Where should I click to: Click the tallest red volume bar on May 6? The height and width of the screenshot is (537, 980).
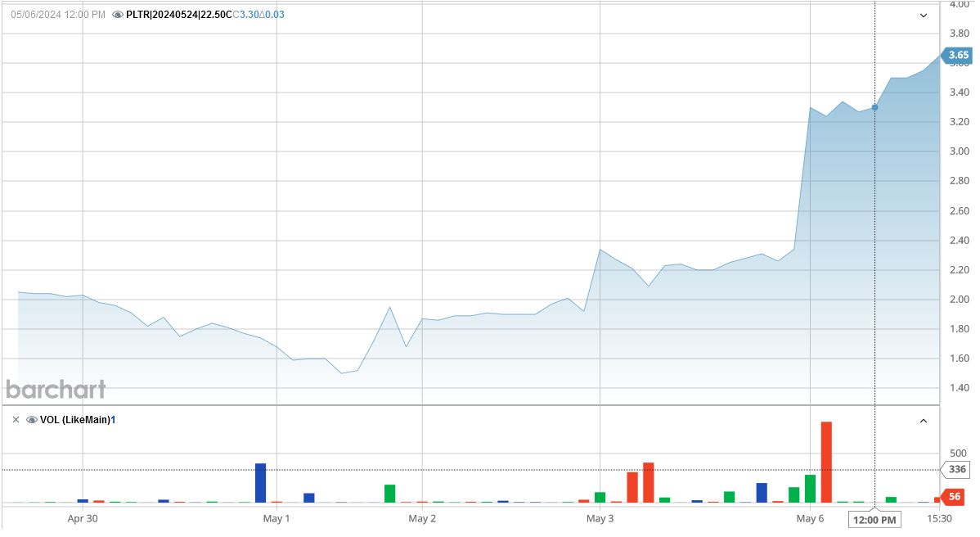click(x=826, y=462)
